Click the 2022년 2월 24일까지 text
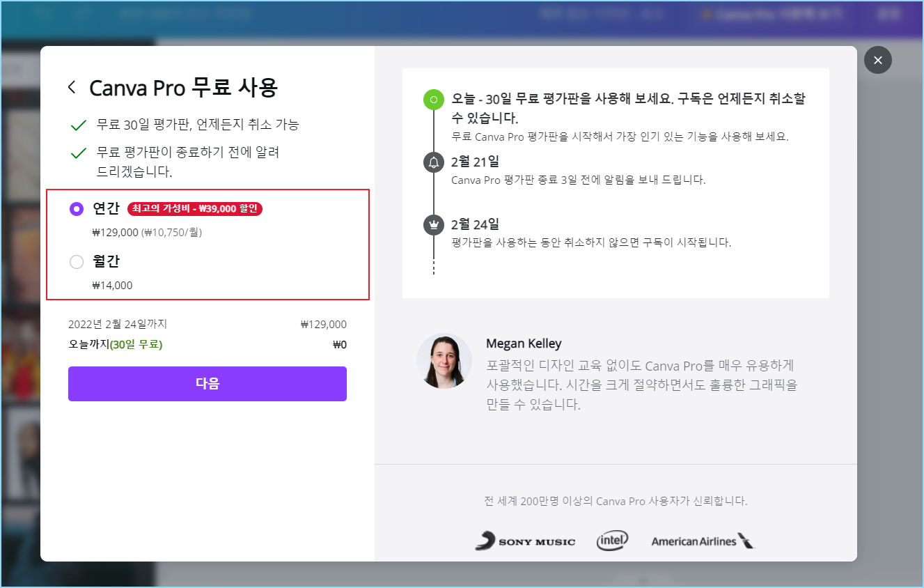 coord(118,324)
